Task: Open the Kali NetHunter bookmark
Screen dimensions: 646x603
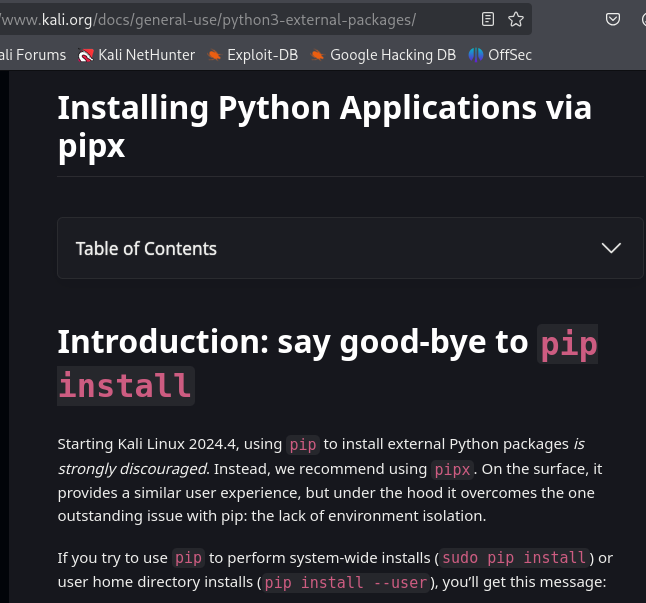Action: tap(136, 55)
